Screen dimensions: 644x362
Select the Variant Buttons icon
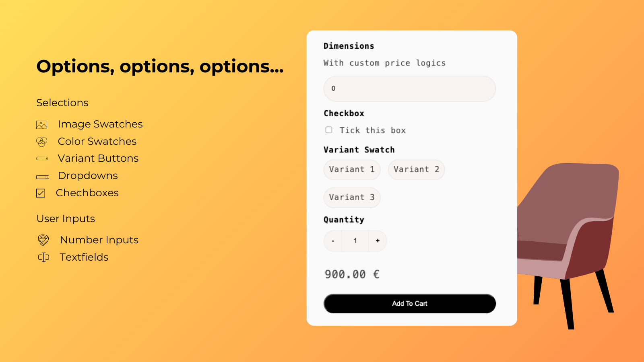click(41, 158)
